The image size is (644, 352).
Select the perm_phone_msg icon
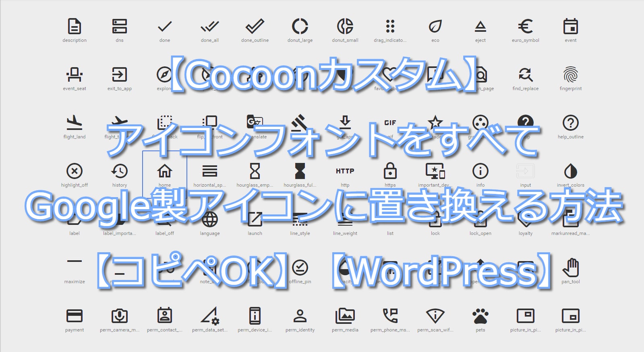pos(390,316)
